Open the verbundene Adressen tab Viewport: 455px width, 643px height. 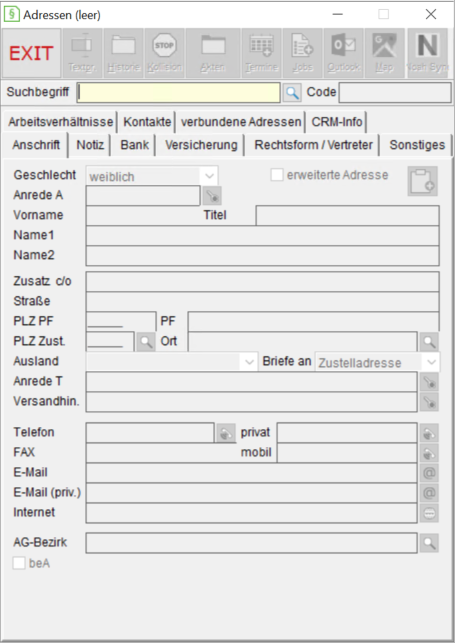[x=241, y=122]
